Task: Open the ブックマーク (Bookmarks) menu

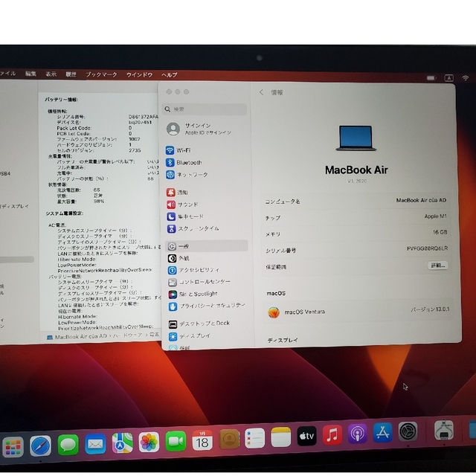Action: (x=101, y=74)
